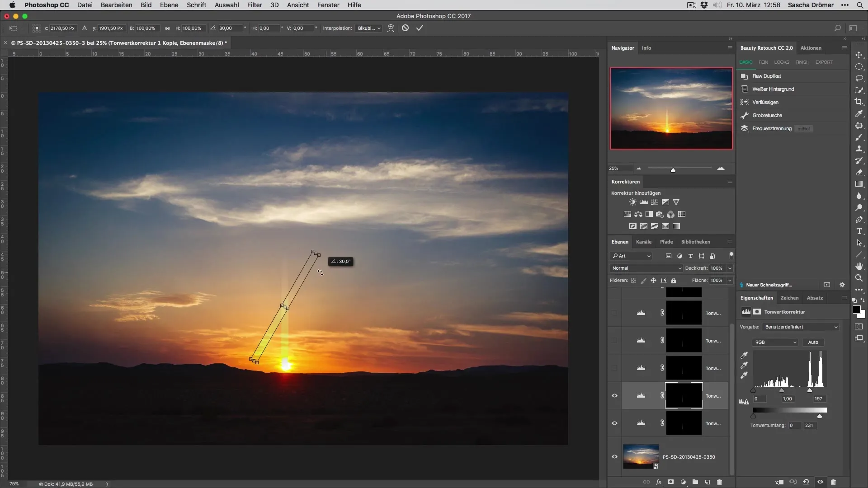868x488 pixels.
Task: Add a Photo Filter adjustment
Action: (660, 214)
